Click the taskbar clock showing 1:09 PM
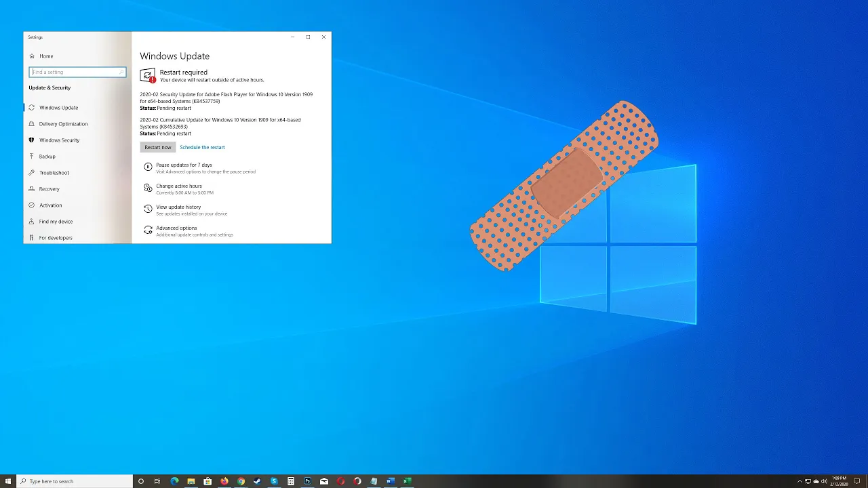 [x=840, y=481]
